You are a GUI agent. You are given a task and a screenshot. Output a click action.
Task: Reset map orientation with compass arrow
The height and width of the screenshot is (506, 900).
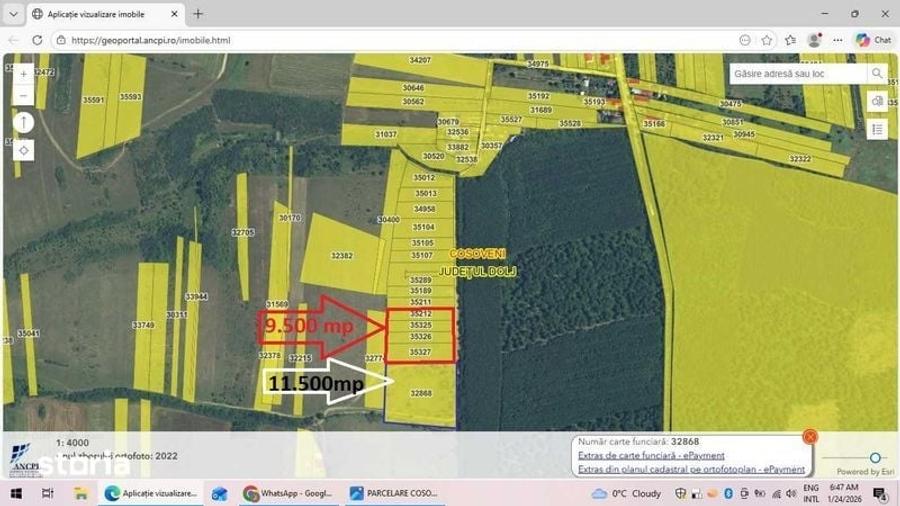[24, 122]
